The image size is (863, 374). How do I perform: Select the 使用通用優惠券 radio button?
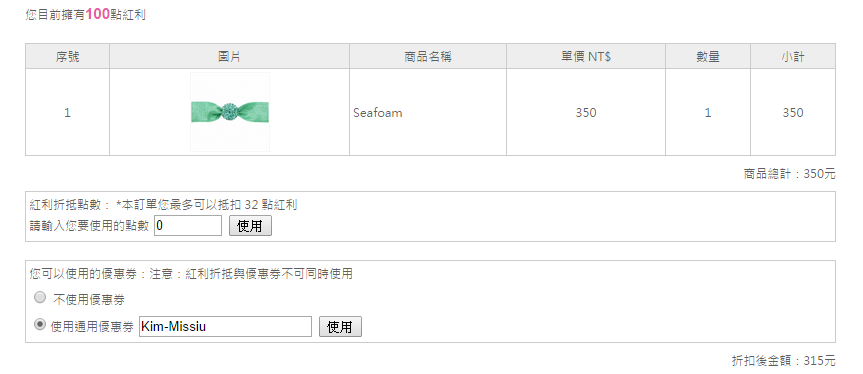click(40, 325)
